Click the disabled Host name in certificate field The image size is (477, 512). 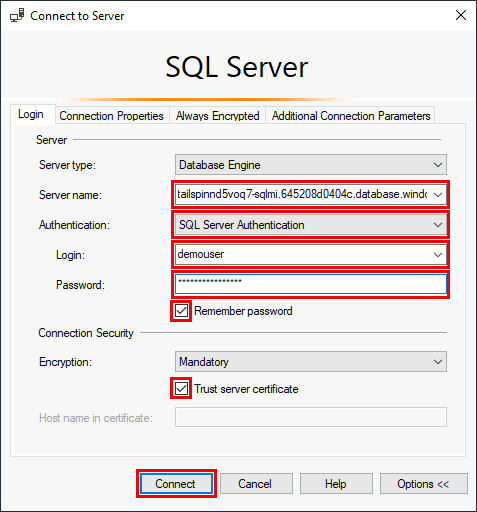[x=311, y=417]
